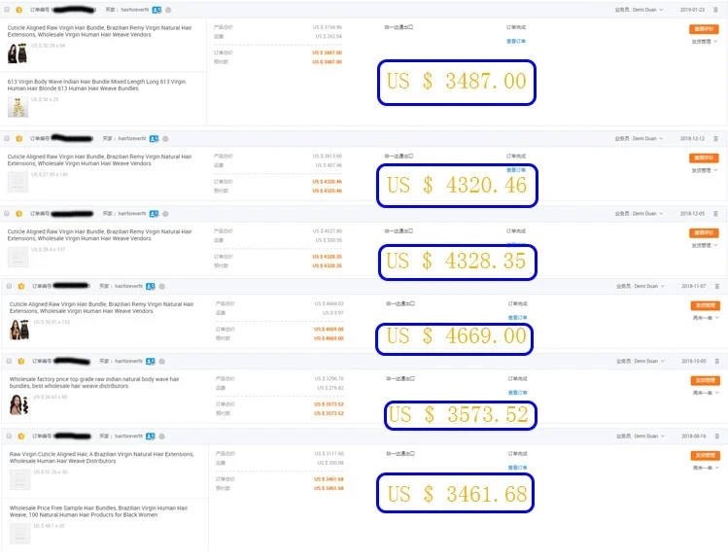Screen dimensions: 728x560
Task: Tick the checkbox of the 2019-01-23 order
Action: 7,10
